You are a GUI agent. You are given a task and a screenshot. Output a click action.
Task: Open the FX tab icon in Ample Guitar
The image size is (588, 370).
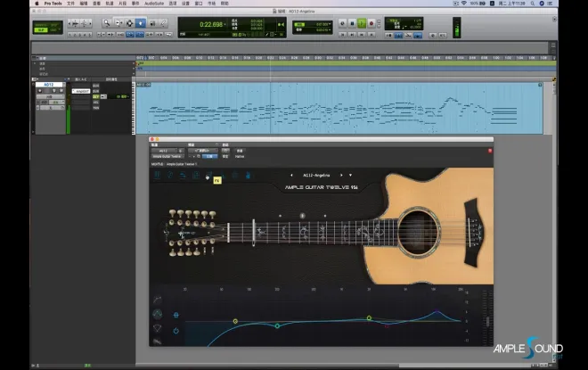[208, 175]
